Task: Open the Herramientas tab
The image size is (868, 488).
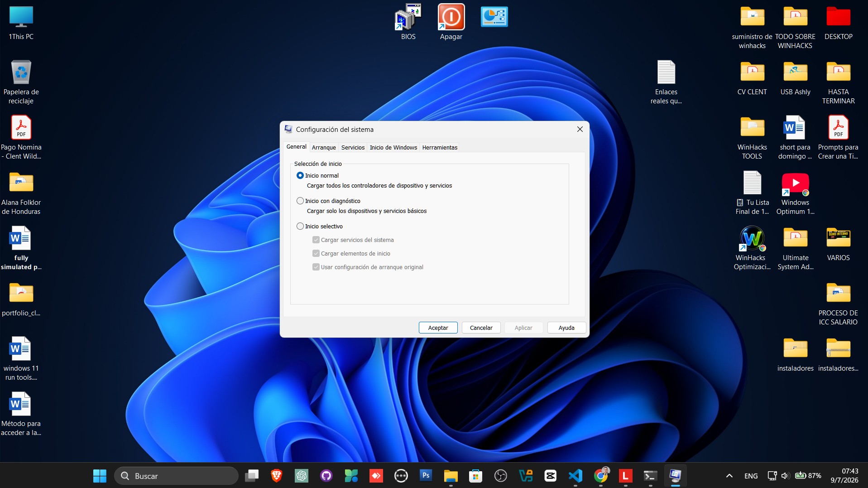Action: (440, 147)
